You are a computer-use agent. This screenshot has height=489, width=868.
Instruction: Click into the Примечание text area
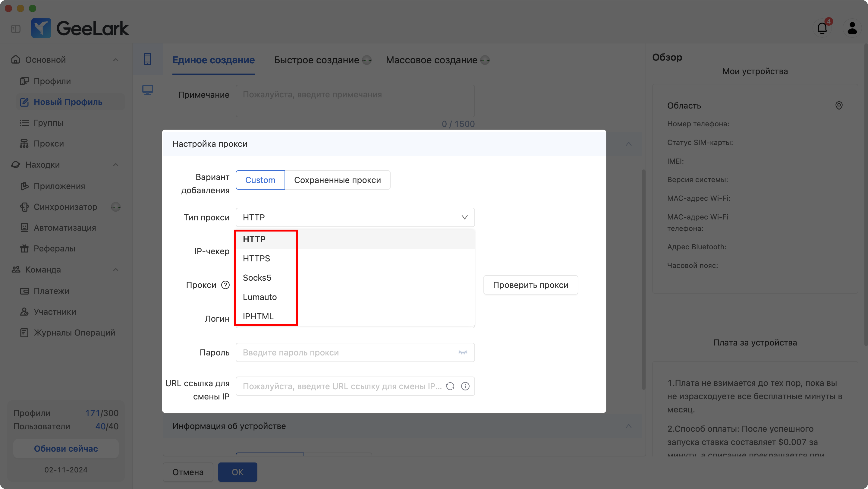[355, 101]
